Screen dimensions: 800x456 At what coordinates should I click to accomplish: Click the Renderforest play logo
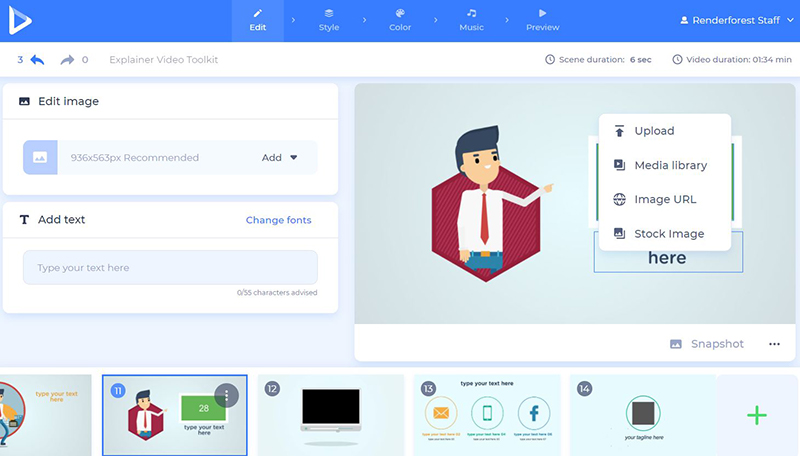(20, 20)
